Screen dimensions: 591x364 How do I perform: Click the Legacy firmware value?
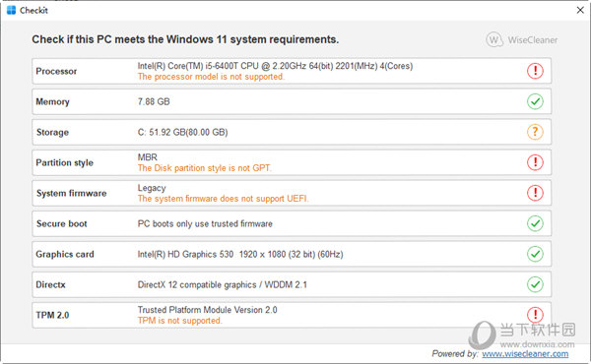coord(152,188)
